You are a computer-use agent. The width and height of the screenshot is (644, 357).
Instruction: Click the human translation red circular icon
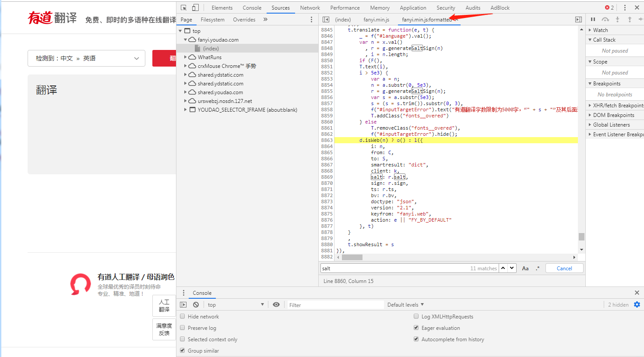81,284
